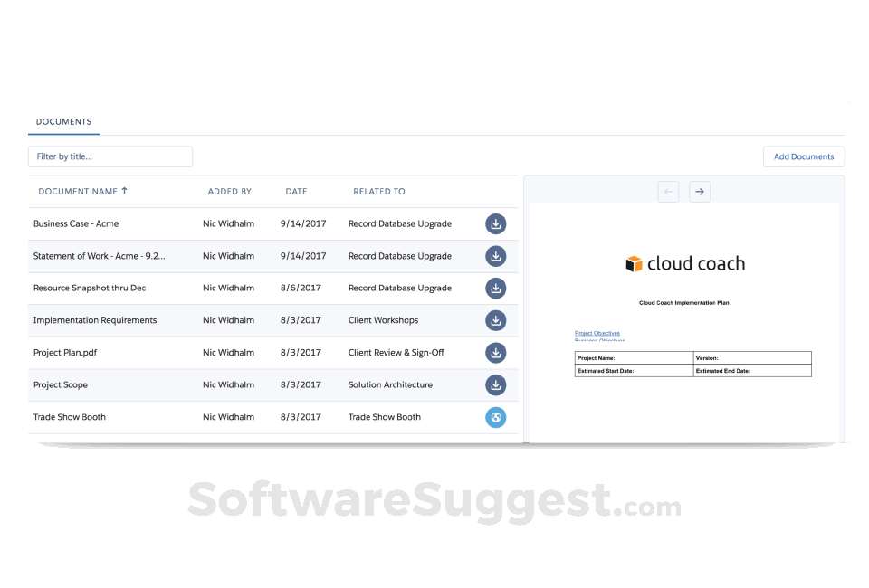Click the Cloud Coach logo in the preview
Image resolution: width=869 pixels, height=588 pixels.
(x=685, y=263)
